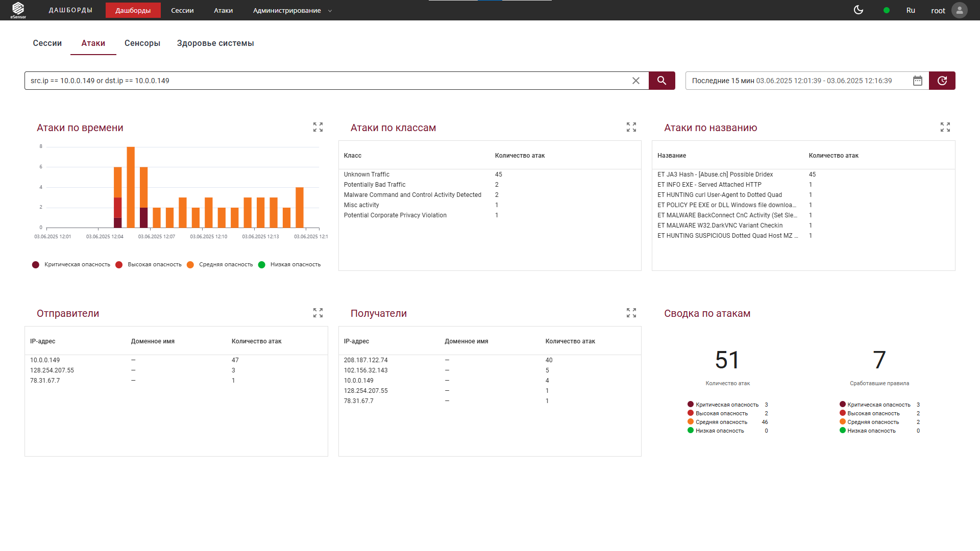980x551 pixels.
Task: Open Сессии in top navigation
Action: [x=182, y=10]
